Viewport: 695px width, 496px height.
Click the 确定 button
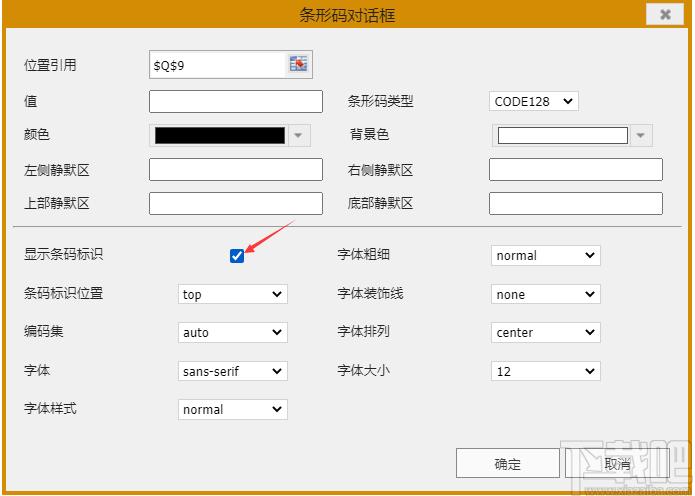(508, 463)
